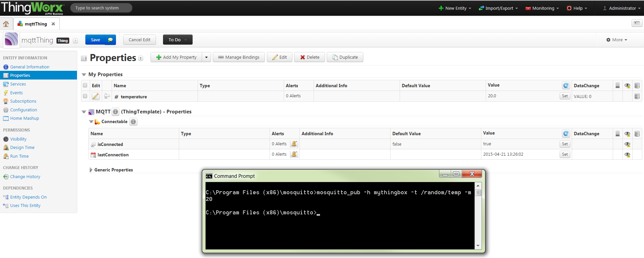Click the MQTT template info icon
The height and width of the screenshot is (258, 644).
(x=115, y=112)
